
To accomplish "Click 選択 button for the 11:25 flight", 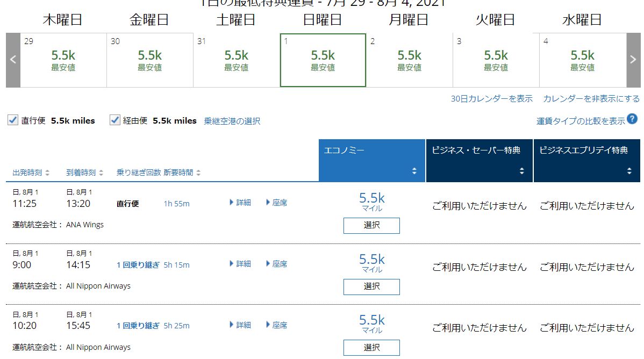I will pyautogui.click(x=371, y=226).
